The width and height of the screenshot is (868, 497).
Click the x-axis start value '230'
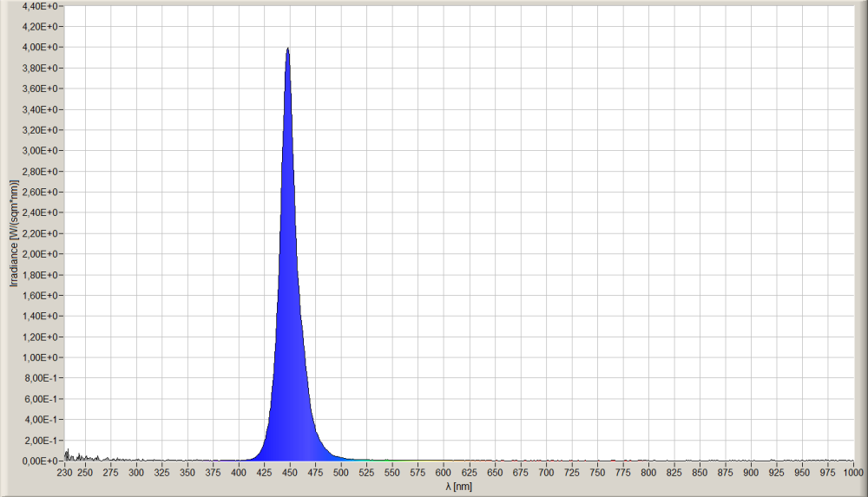tap(64, 473)
